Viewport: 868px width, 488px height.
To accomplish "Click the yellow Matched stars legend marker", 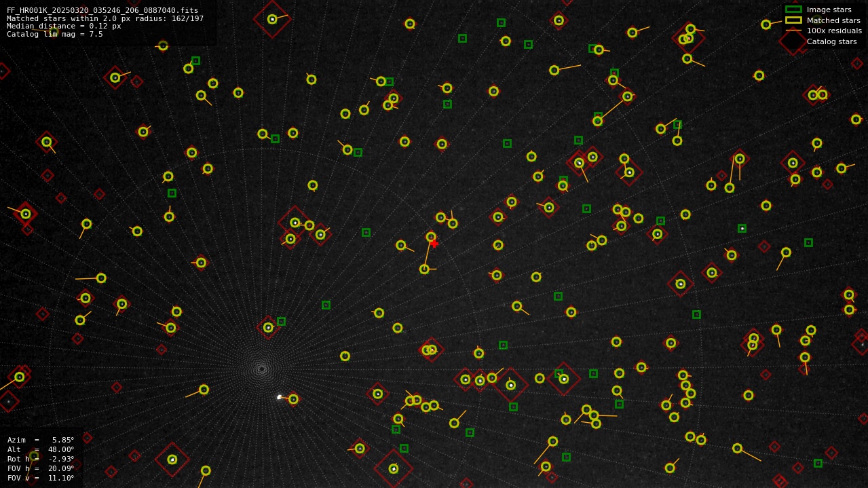I will [793, 20].
